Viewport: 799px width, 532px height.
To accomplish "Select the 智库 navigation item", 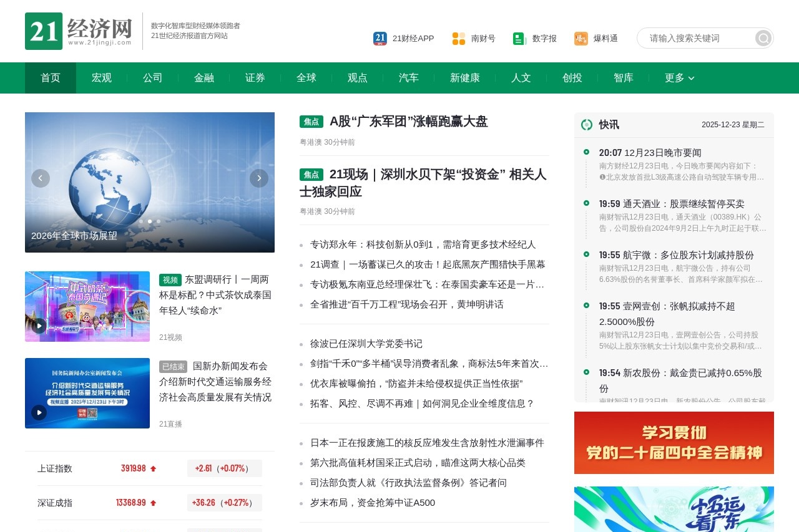I will click(x=623, y=78).
